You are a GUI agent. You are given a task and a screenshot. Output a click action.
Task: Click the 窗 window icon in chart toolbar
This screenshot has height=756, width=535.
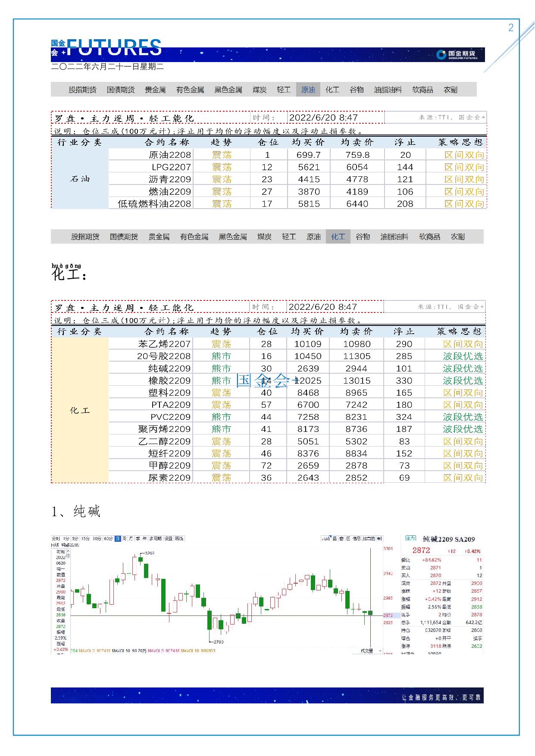[341, 539]
